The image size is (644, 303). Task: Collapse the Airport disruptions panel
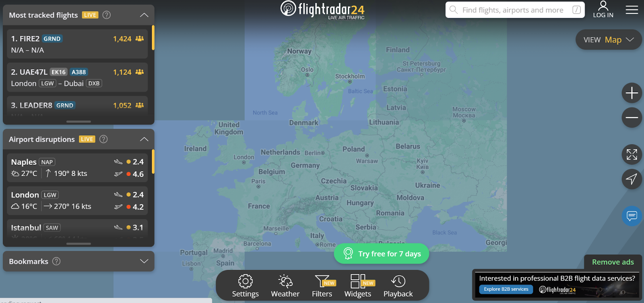click(x=144, y=139)
